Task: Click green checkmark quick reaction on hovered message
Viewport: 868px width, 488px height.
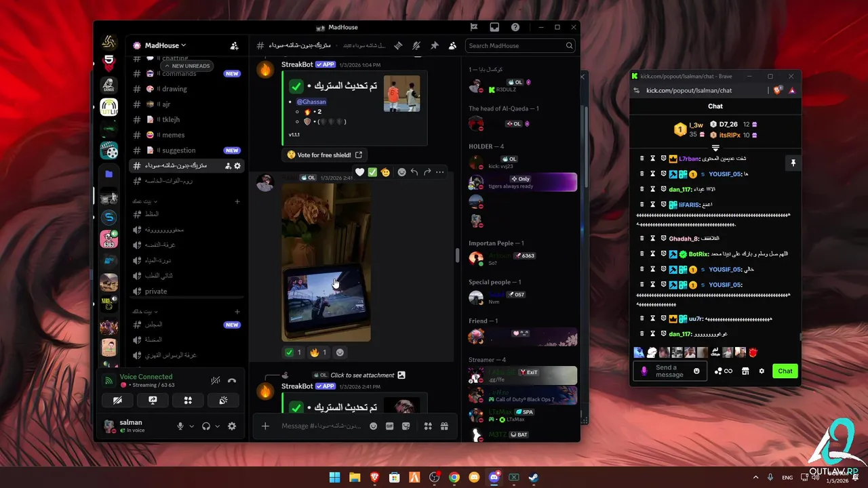Action: tap(372, 172)
